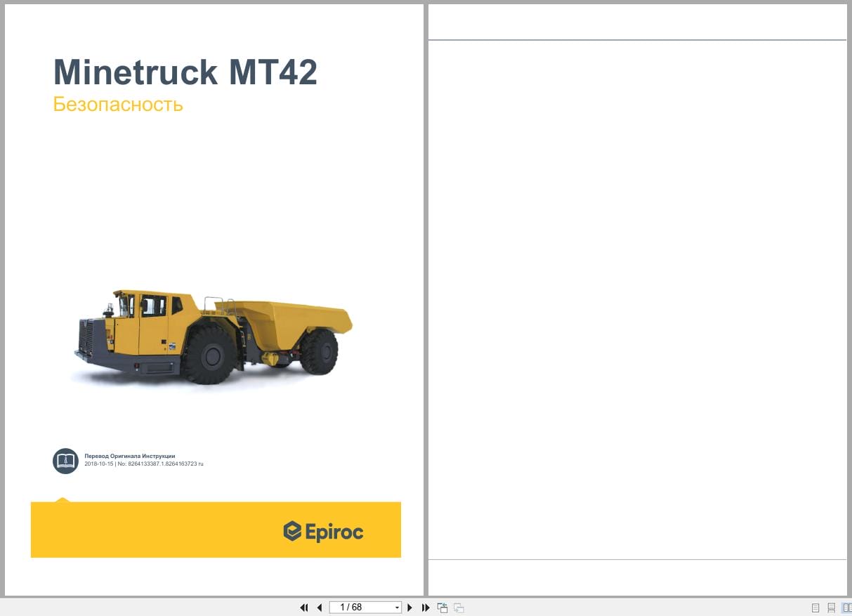The width and height of the screenshot is (852, 616).
Task: Go to the previous page
Action: (x=320, y=608)
